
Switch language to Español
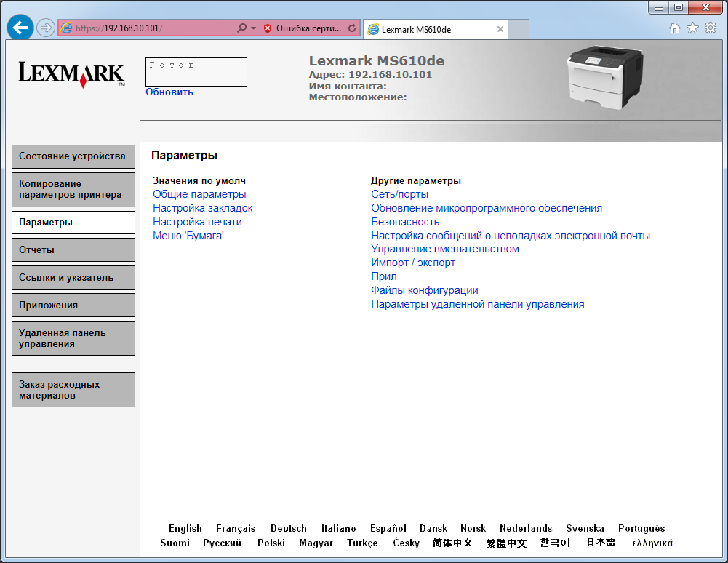388,529
